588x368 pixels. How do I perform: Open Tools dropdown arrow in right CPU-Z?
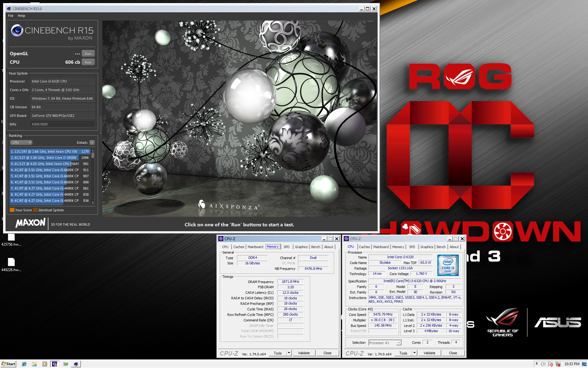click(x=414, y=353)
